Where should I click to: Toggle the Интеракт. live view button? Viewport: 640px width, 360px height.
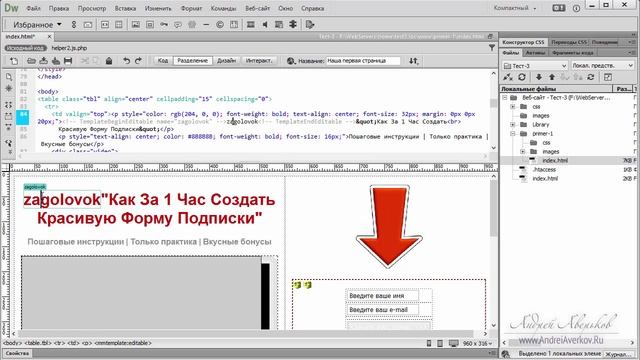coord(259,60)
